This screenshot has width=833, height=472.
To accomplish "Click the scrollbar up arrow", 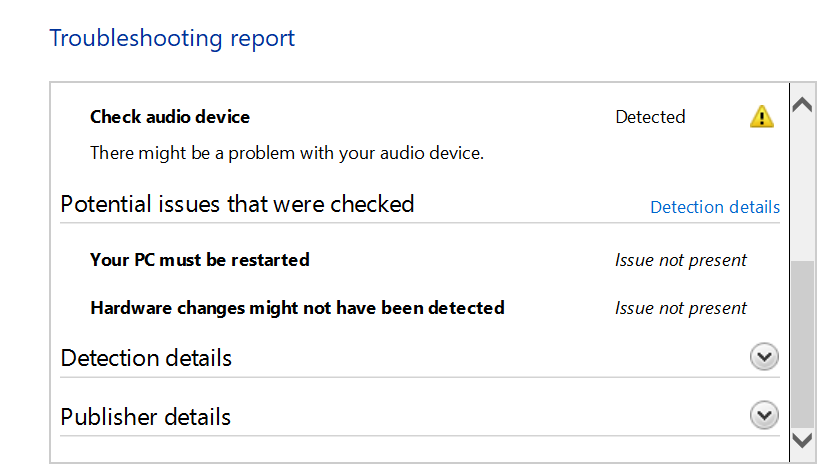I will point(802,105).
